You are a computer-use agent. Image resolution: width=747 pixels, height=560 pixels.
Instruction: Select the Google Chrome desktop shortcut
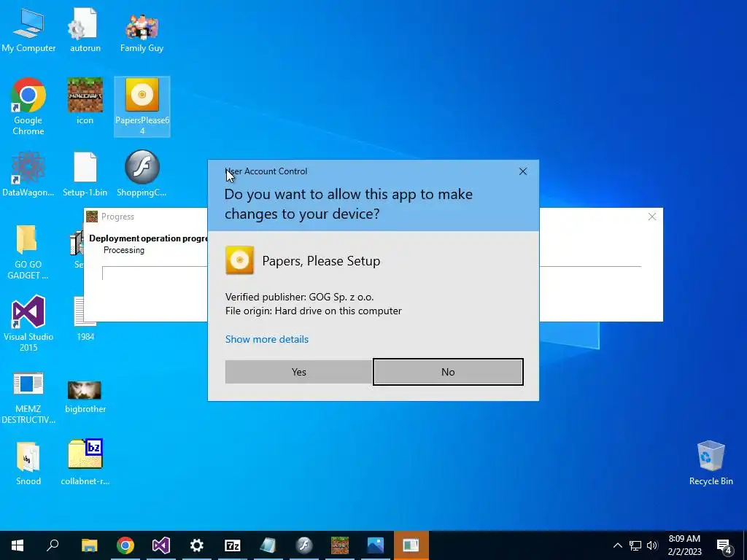(x=28, y=106)
